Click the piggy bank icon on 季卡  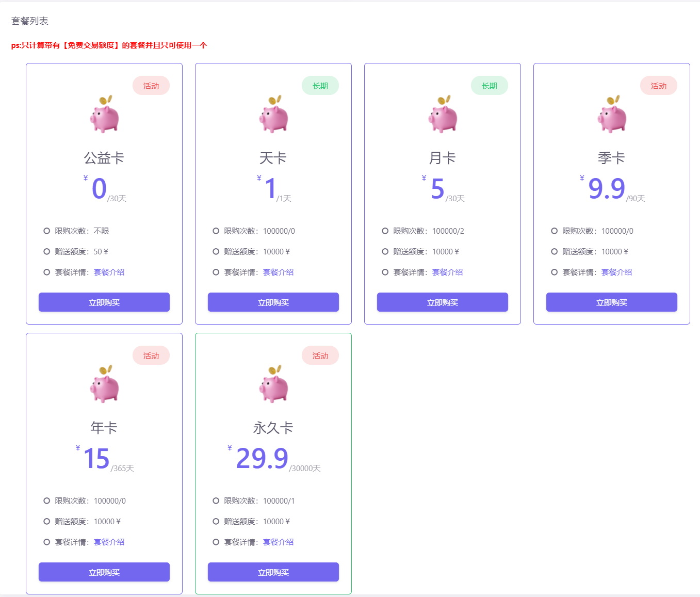point(612,115)
